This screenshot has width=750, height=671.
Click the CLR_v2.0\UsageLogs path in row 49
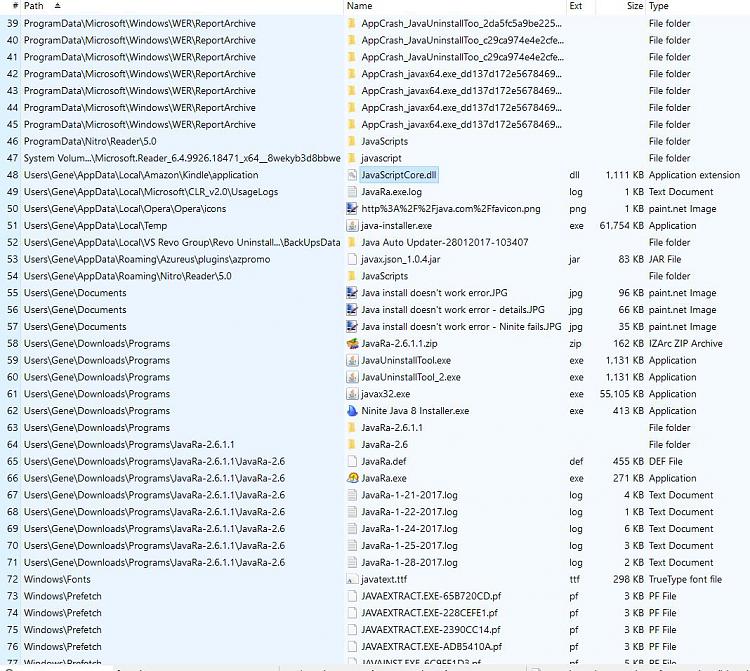tap(151, 192)
